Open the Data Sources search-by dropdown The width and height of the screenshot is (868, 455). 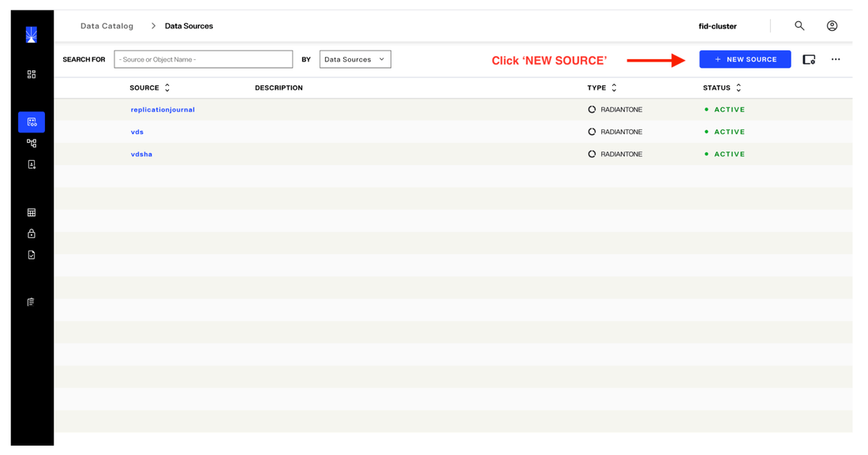(x=355, y=59)
